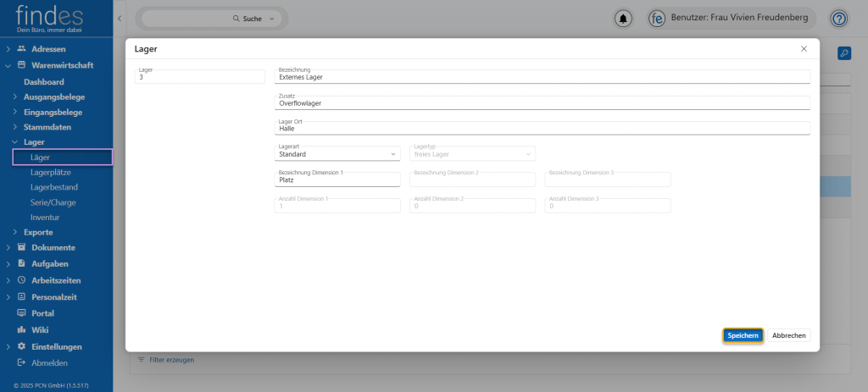Viewport: 868px width, 392px height.
Task: Go to Inventur menu item
Action: [x=45, y=217]
